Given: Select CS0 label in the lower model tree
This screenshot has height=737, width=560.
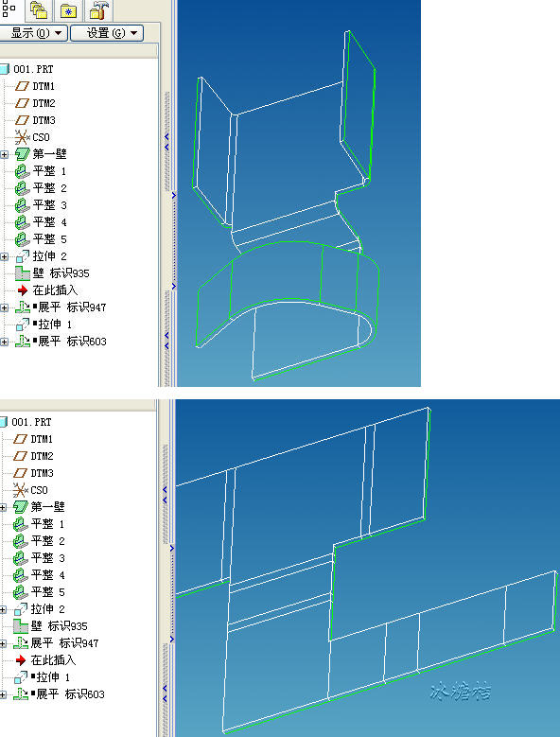Looking at the screenshot, I should pyautogui.click(x=39, y=490).
